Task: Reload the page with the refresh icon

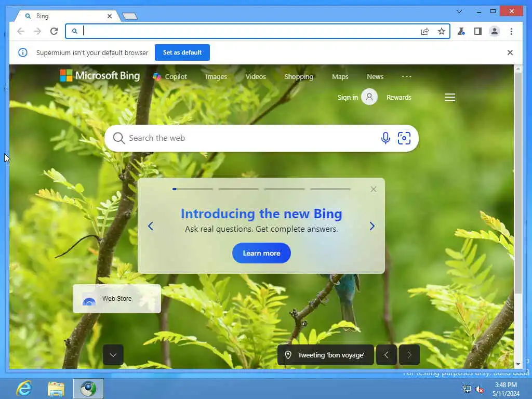Action: [54, 31]
